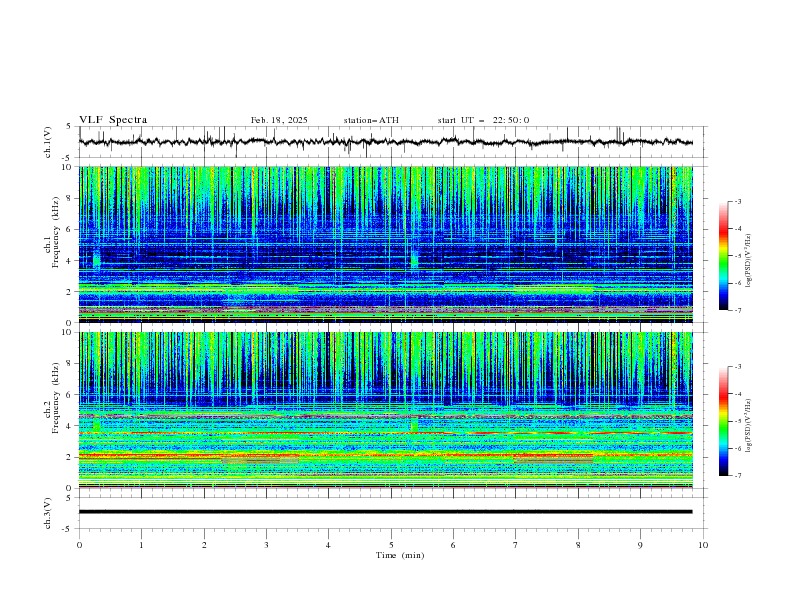Image resolution: width=792 pixels, height=612 pixels.
Task: Click the Time (min) axis label
Action: point(400,555)
